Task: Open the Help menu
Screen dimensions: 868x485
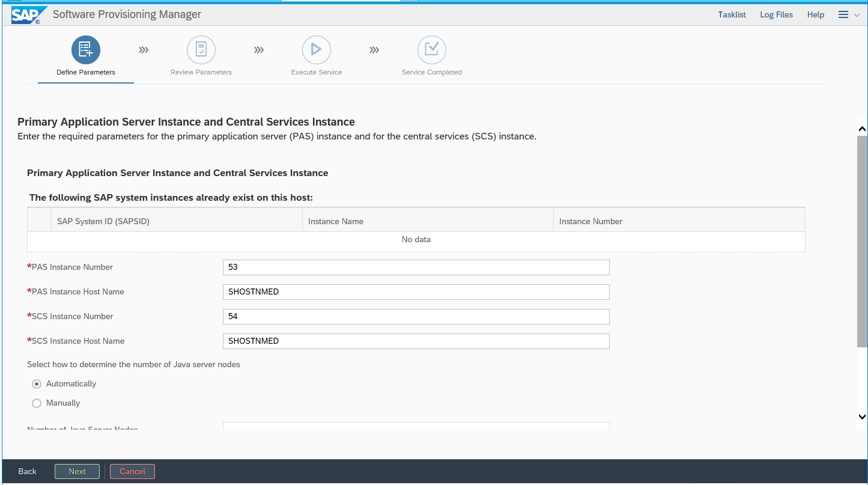Action: pyautogui.click(x=815, y=14)
